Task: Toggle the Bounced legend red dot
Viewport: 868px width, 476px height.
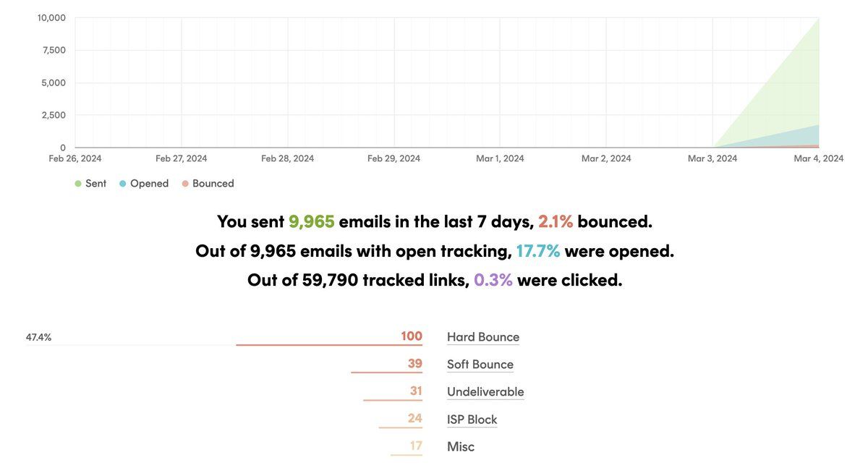Action: (185, 184)
